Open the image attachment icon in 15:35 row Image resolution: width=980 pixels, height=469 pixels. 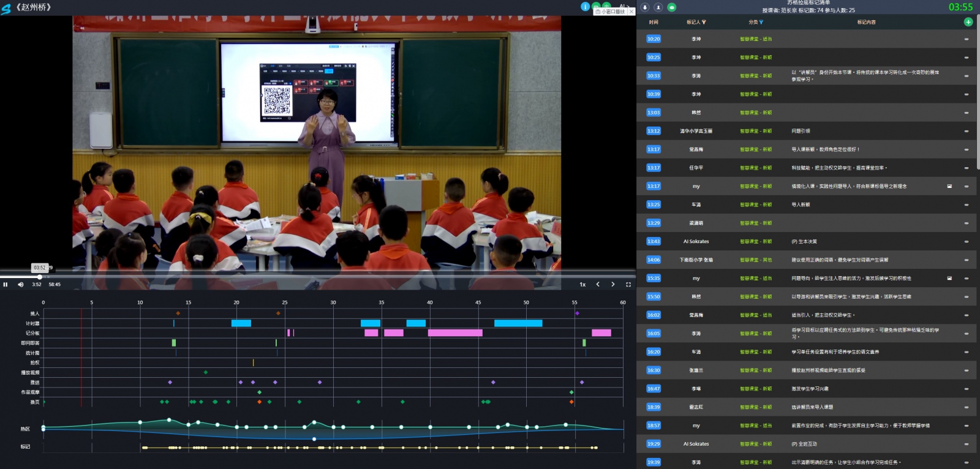(949, 278)
